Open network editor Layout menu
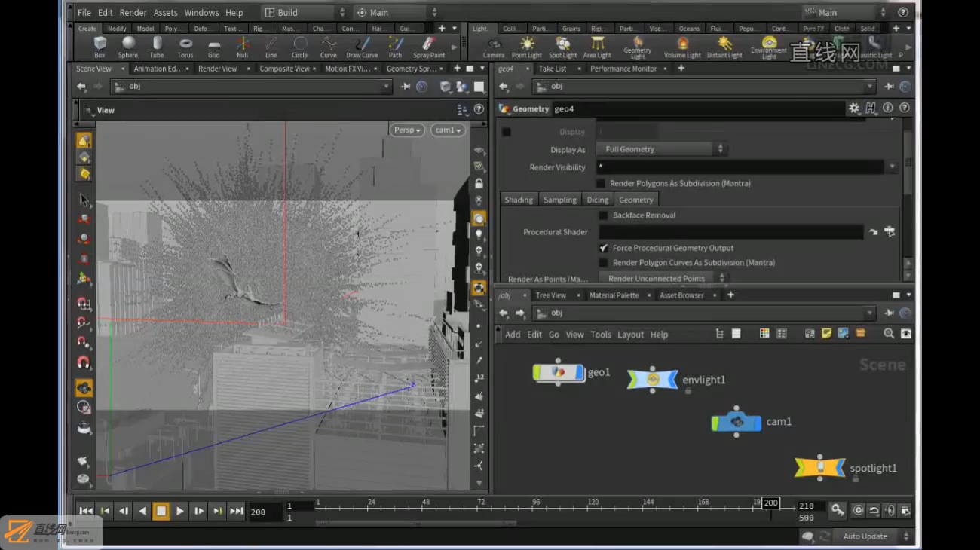Image resolution: width=980 pixels, height=550 pixels. (x=630, y=335)
